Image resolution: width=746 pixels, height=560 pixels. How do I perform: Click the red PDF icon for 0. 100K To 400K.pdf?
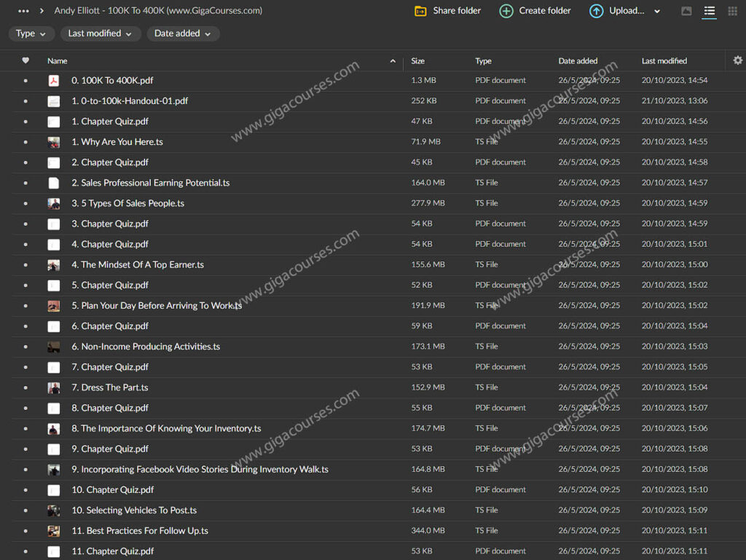click(x=54, y=81)
